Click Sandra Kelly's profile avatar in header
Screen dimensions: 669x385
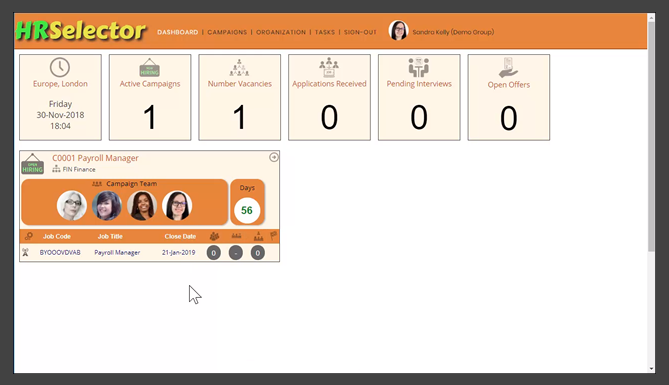pos(398,31)
